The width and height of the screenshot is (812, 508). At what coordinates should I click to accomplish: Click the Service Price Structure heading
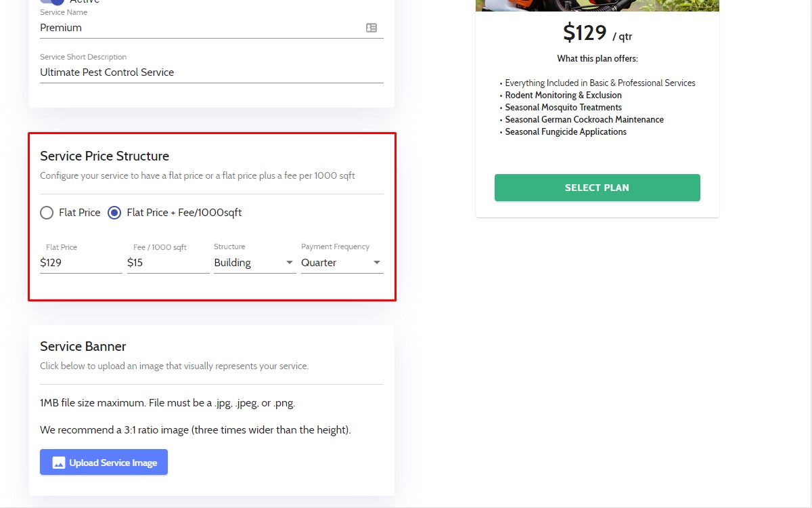104,156
